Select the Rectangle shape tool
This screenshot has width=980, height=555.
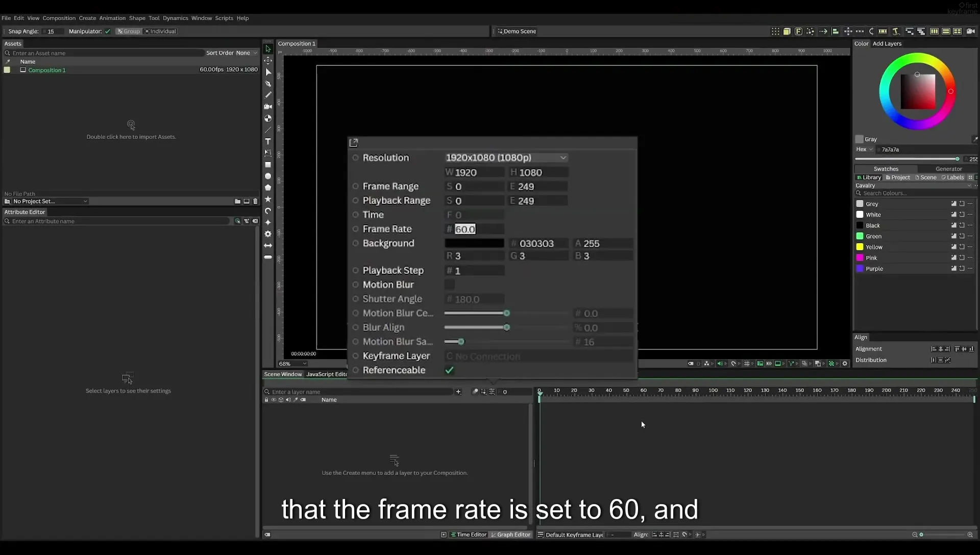pyautogui.click(x=268, y=165)
